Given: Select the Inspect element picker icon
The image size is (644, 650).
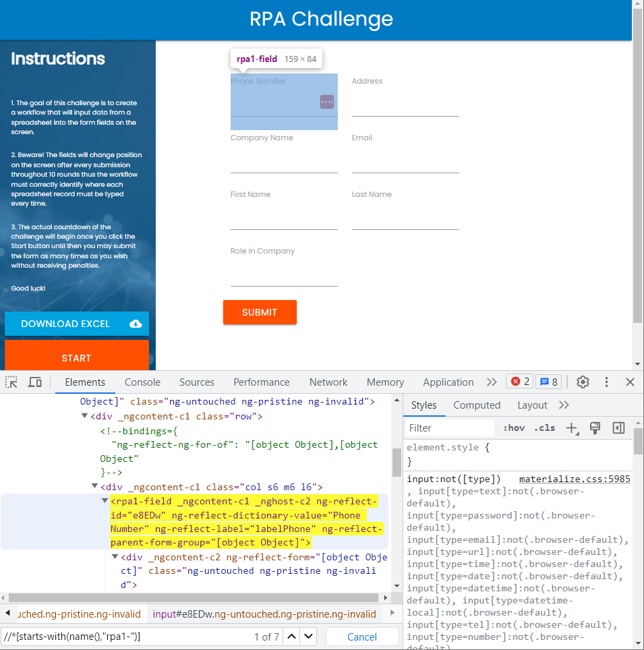Looking at the screenshot, I should click(11, 382).
